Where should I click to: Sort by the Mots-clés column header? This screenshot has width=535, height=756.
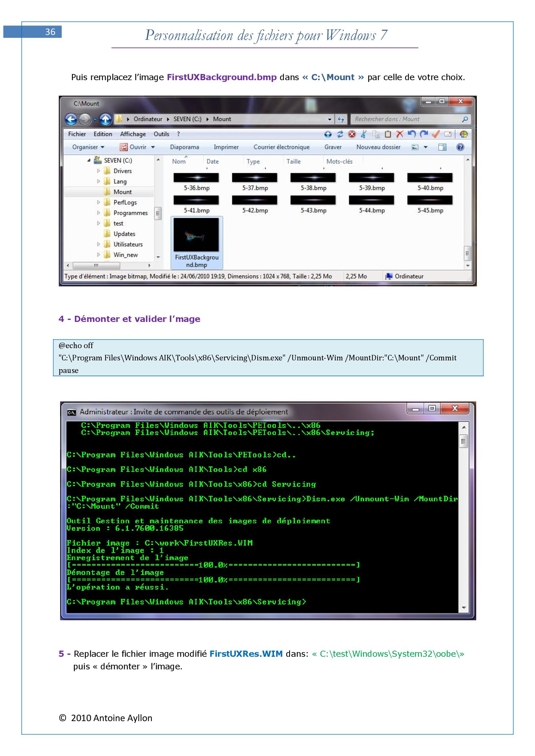click(339, 162)
